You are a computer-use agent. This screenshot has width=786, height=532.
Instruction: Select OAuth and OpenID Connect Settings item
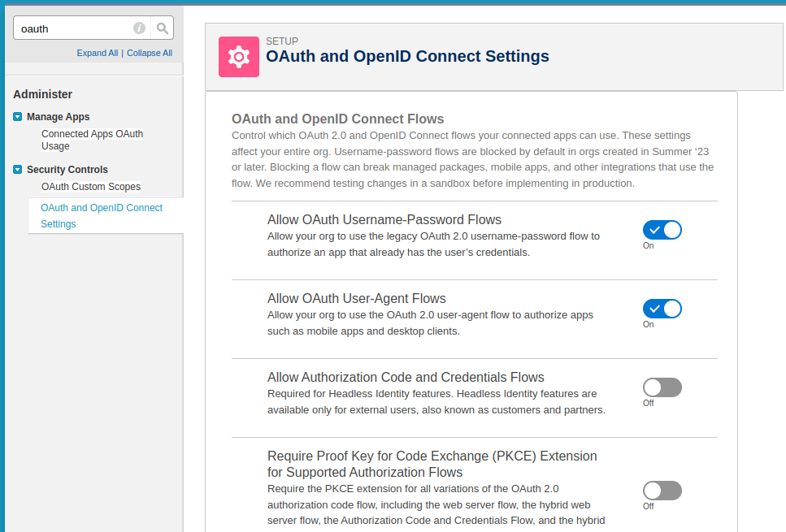[102, 215]
